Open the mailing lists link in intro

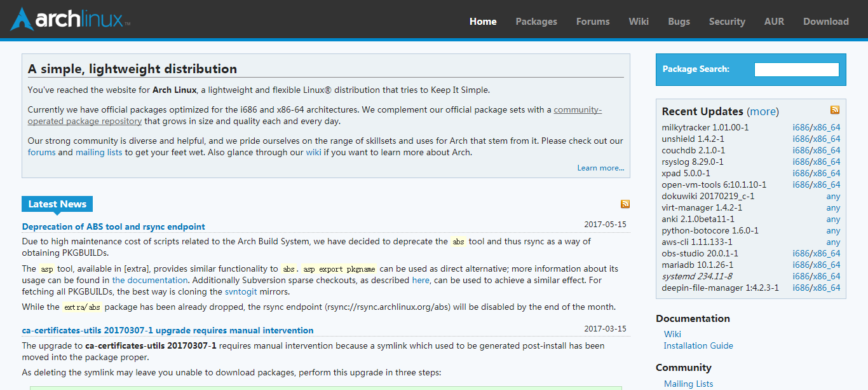coord(98,152)
